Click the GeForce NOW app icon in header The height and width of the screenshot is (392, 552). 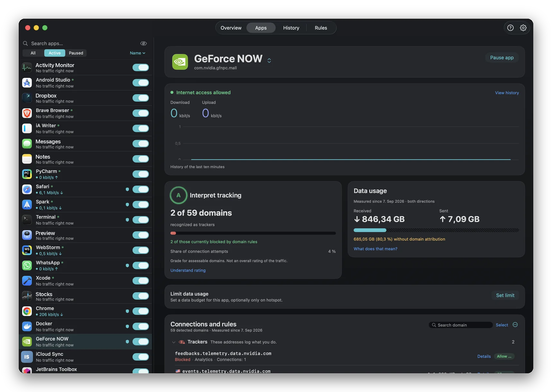[180, 62]
